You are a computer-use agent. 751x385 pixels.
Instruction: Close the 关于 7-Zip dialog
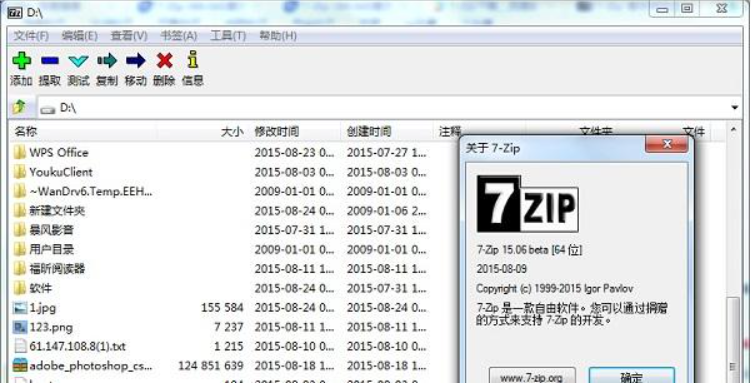(666, 144)
